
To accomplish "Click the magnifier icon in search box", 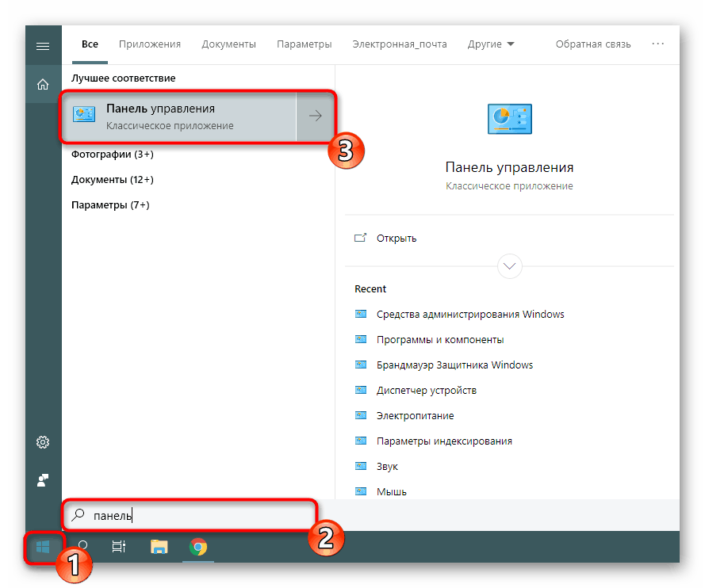I will pos(79,515).
